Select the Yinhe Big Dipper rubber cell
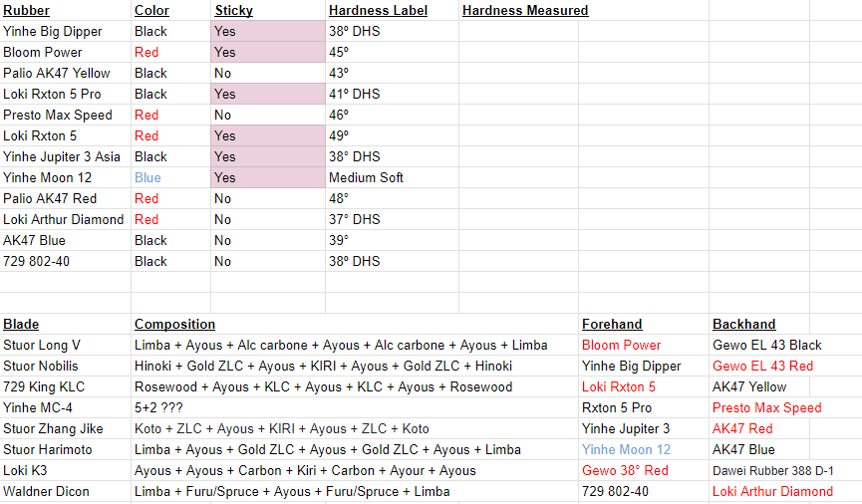The height and width of the screenshot is (504, 862). 66,31
